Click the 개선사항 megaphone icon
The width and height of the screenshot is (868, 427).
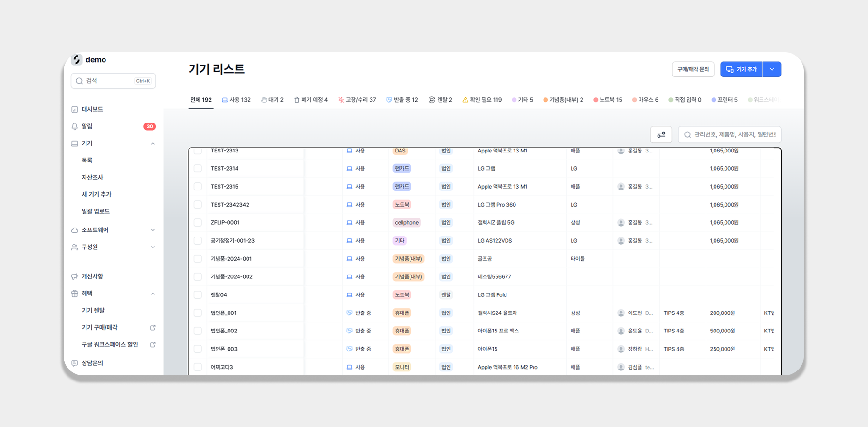point(75,276)
